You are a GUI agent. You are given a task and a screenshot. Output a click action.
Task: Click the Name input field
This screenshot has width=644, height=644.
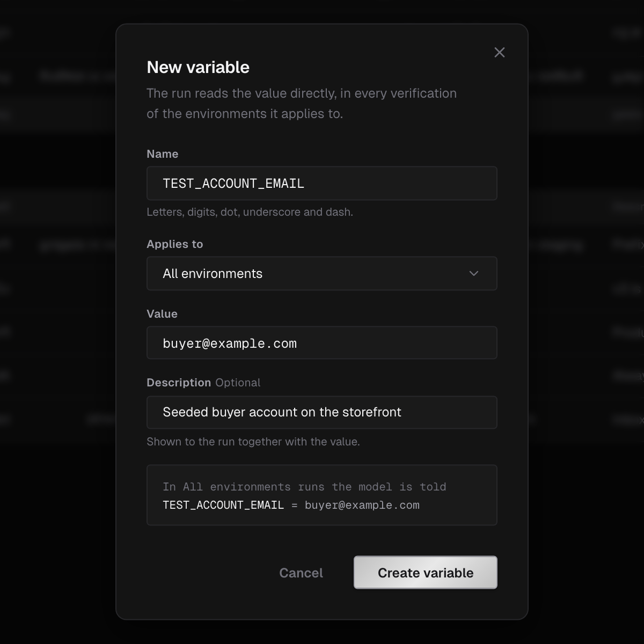tap(322, 183)
